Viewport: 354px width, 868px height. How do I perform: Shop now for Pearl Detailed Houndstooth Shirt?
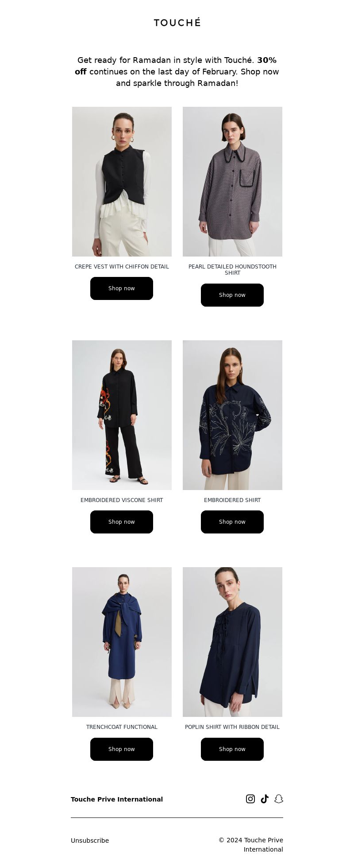click(x=232, y=295)
